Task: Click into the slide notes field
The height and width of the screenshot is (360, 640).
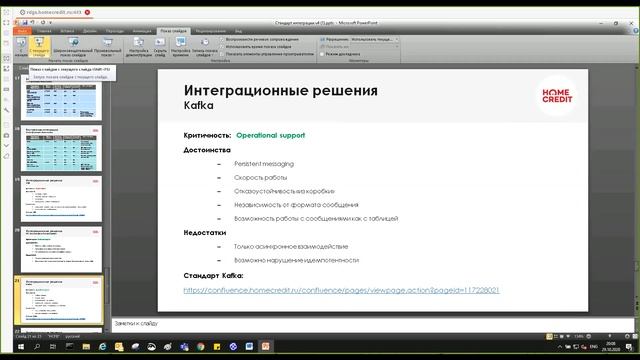Action: (373, 324)
